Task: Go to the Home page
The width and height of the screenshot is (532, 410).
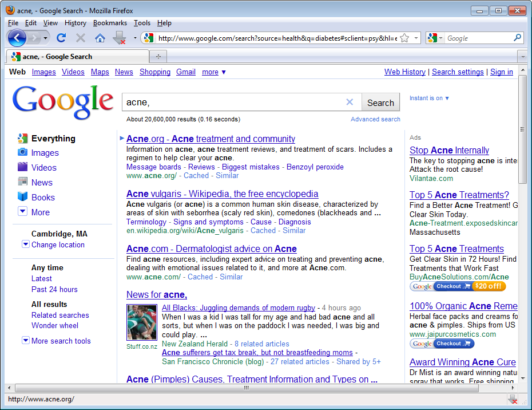Action: pyautogui.click(x=100, y=38)
